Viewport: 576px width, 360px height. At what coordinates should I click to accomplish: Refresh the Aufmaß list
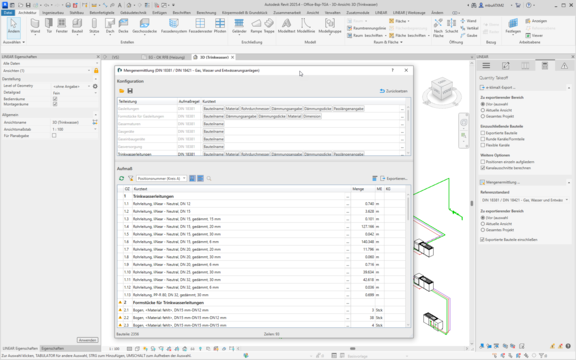tap(122, 179)
